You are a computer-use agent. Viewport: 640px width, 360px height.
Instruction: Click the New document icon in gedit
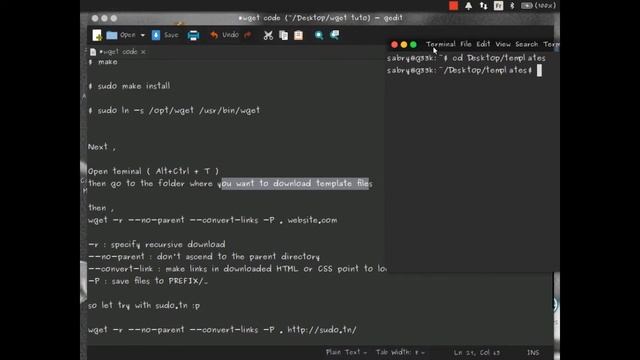(97, 36)
